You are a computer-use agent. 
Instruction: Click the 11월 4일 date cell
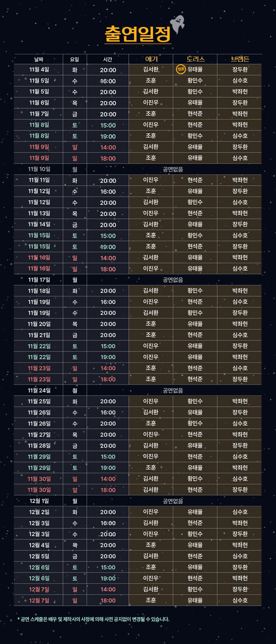pyautogui.click(x=39, y=70)
